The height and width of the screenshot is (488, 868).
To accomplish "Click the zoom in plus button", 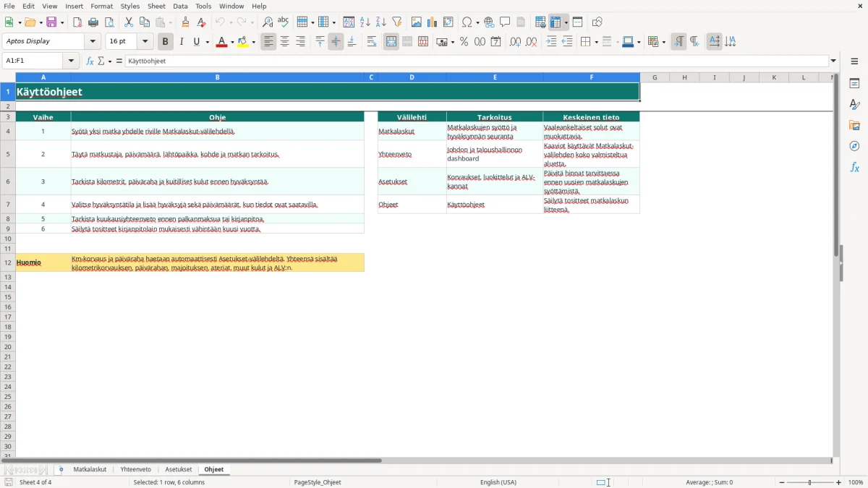I will coord(839,482).
